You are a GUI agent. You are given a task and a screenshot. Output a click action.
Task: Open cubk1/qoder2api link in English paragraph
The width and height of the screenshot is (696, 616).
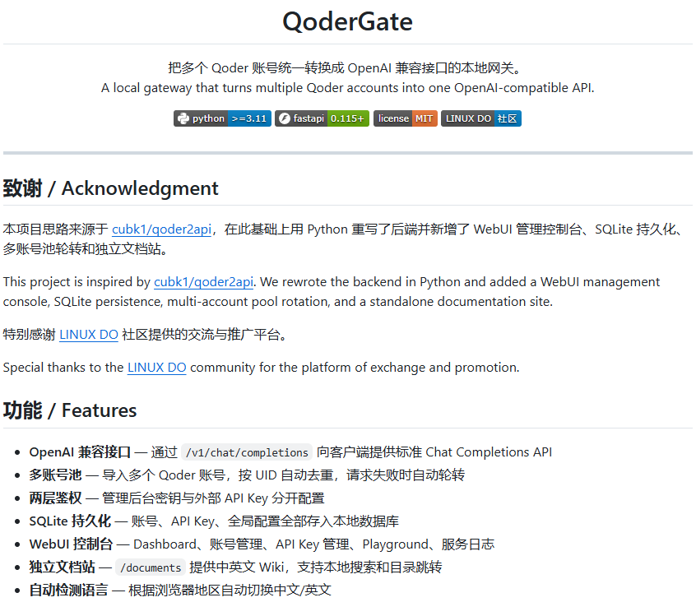(204, 282)
